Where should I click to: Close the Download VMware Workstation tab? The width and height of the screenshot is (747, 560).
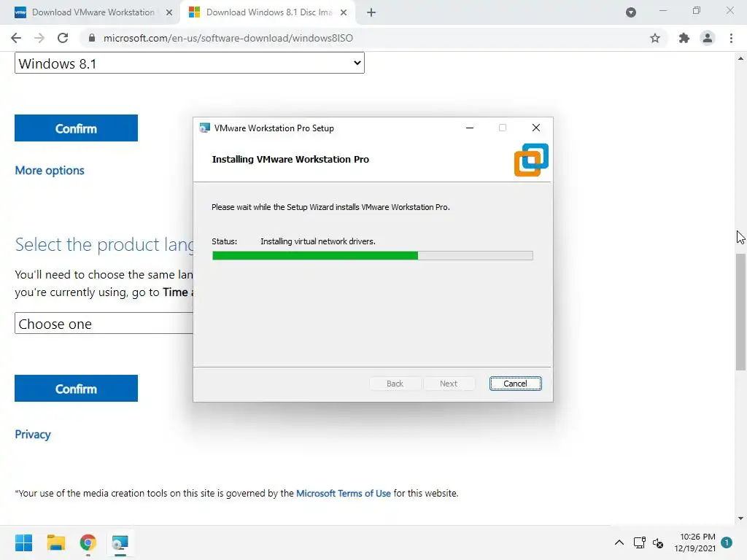pos(169,12)
